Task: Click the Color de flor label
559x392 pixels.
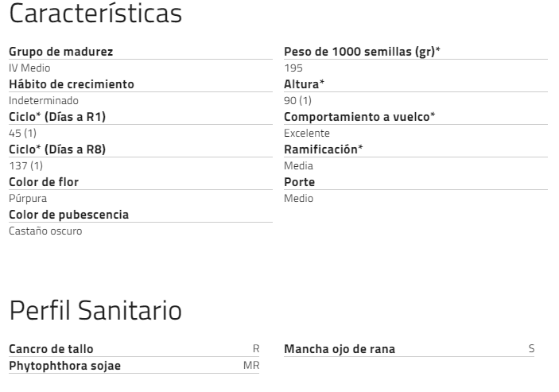Action: (44, 182)
